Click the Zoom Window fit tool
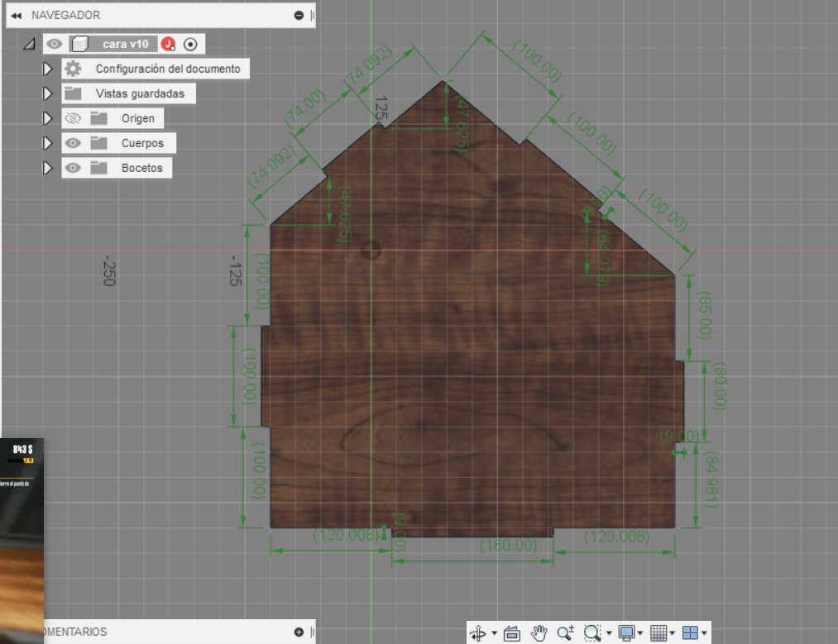This screenshot has height=644, width=838. (592, 633)
